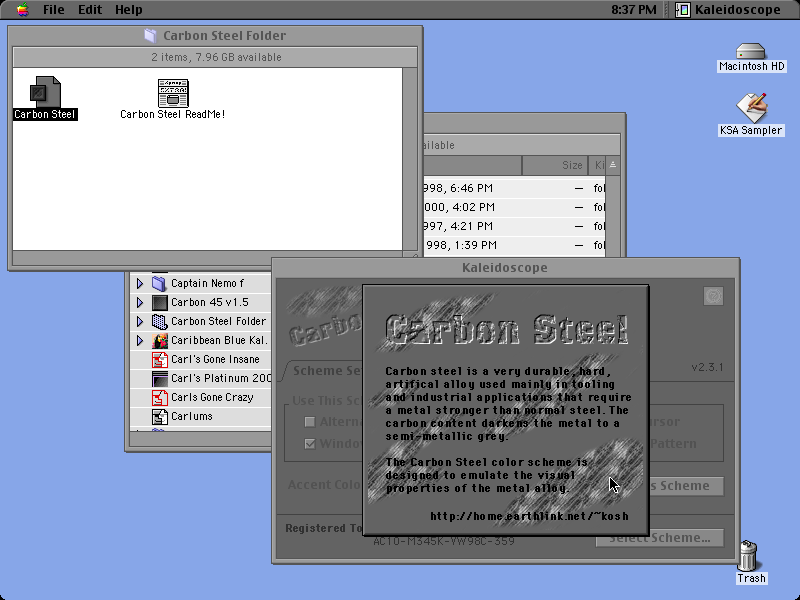Viewport: 800px width, 600px height.
Task: Select the Carbon Steel ReadMe! document icon
Action: coord(173,93)
